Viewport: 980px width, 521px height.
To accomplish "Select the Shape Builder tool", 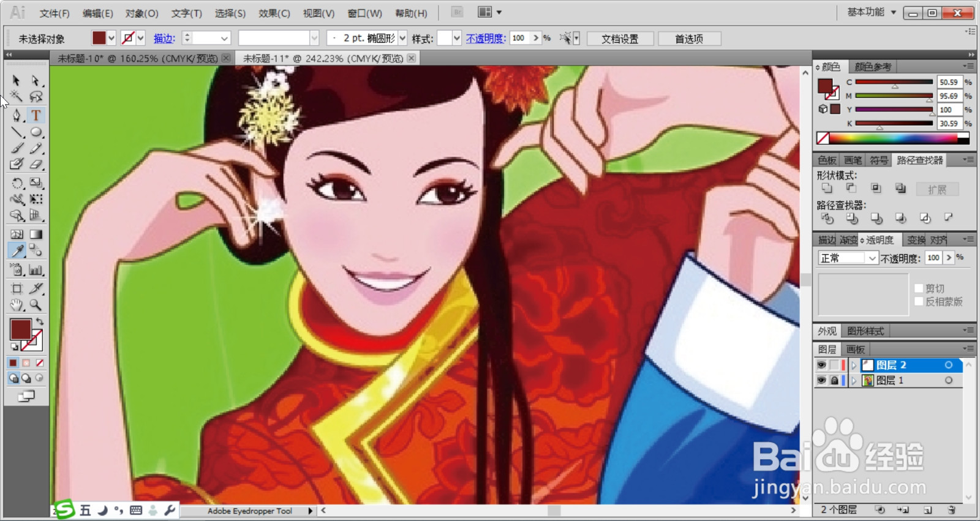I will [17, 216].
